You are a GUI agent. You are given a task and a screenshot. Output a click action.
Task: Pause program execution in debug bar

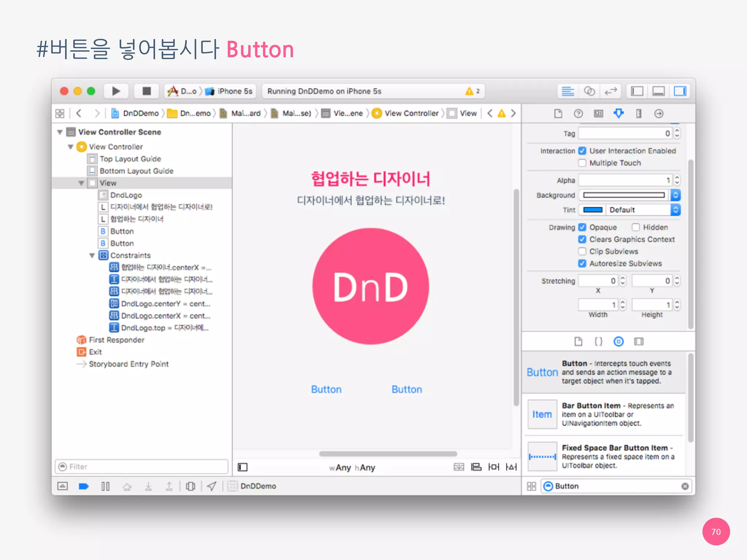tap(105, 486)
